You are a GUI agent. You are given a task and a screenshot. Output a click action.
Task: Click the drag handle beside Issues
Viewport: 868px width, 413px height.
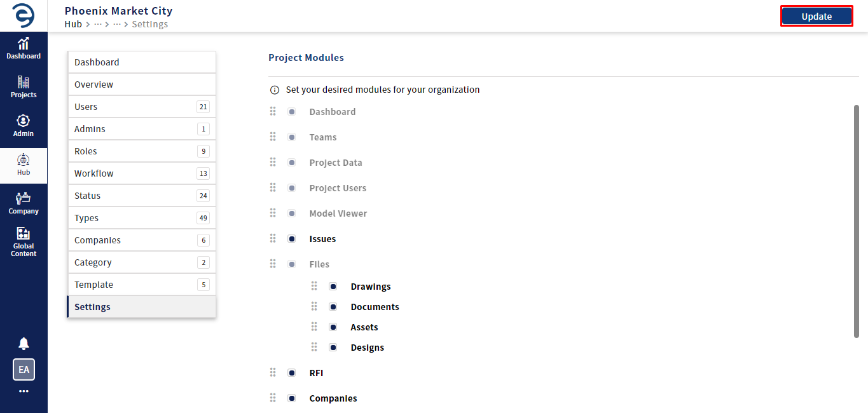pyautogui.click(x=273, y=238)
